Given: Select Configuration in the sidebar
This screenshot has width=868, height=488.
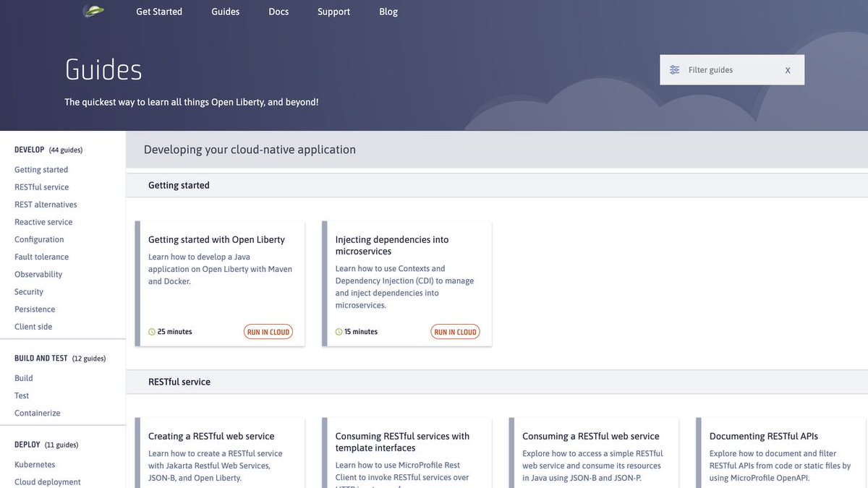Looking at the screenshot, I should click(x=39, y=239).
